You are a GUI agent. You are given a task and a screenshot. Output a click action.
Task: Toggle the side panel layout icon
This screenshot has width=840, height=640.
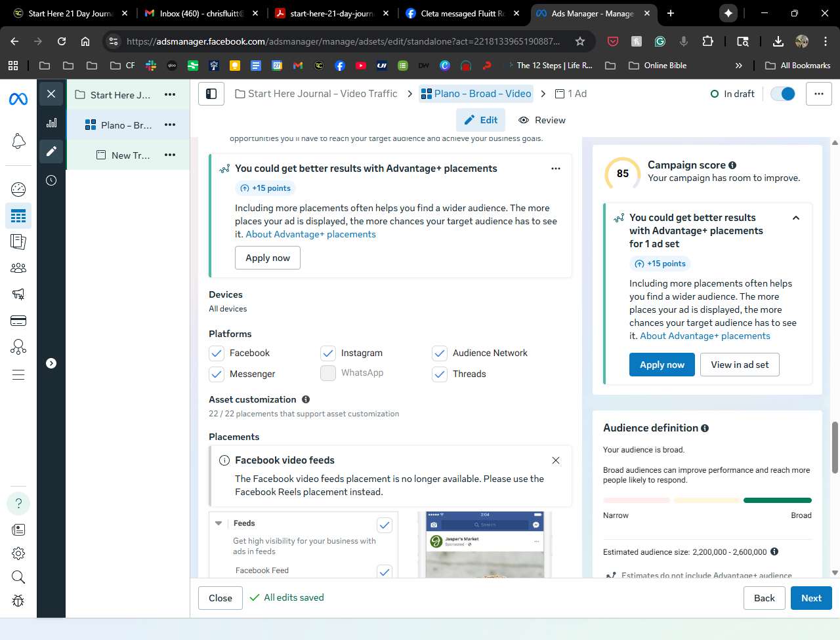tap(211, 94)
